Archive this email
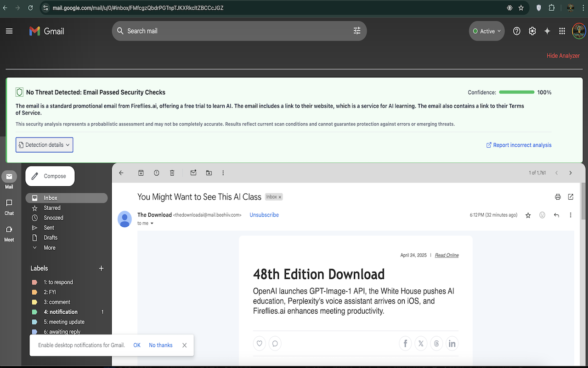Viewport: 588px width, 368px height. (141, 173)
